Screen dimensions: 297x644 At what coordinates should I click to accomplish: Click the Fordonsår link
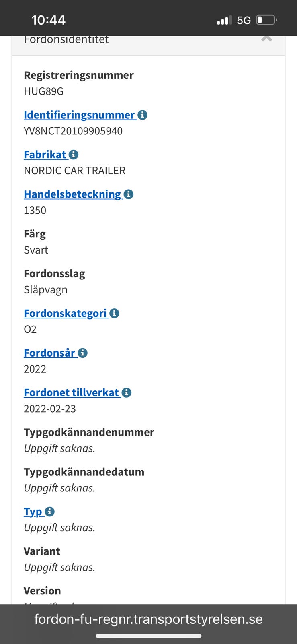48,352
